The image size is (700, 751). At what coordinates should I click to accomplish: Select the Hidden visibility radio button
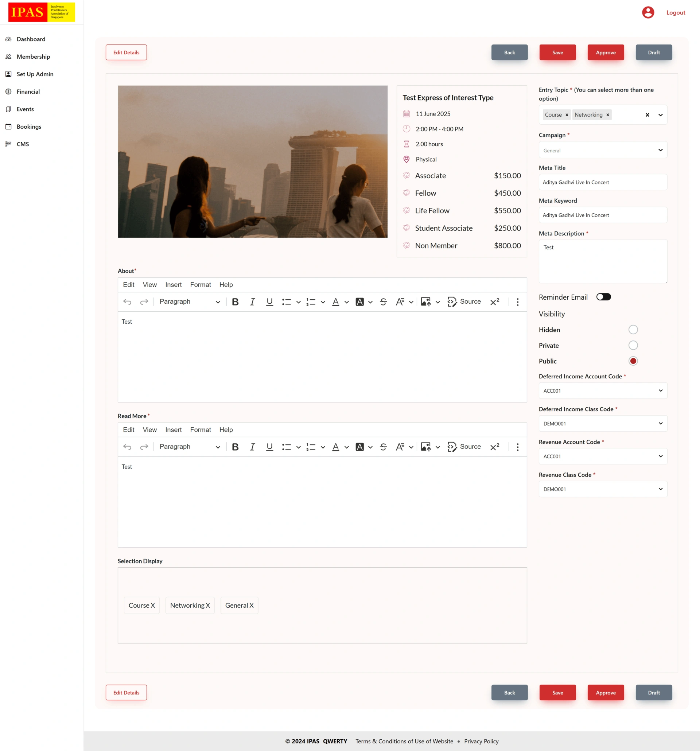click(x=633, y=330)
